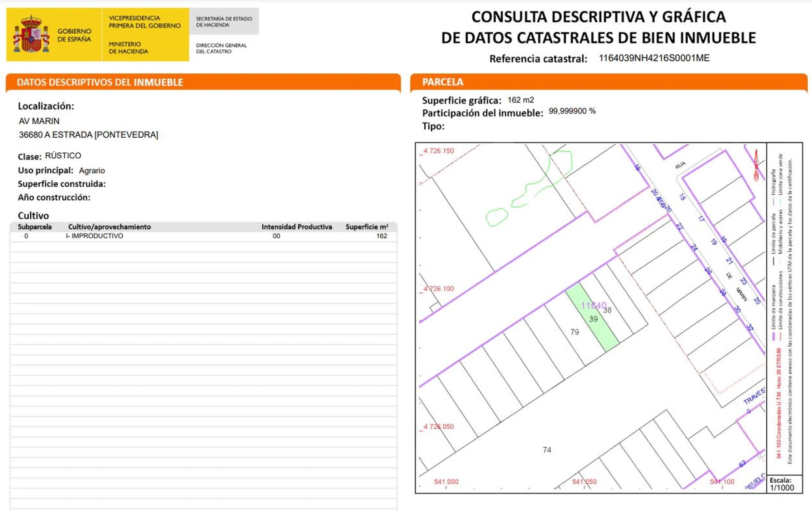Select the orange PARCELA section header
This screenshot has width=812, height=511.
point(442,82)
